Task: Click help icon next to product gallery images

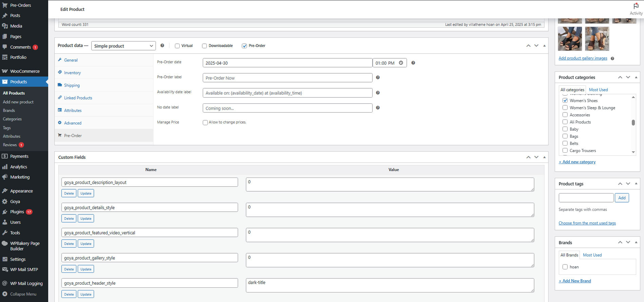Action: pyautogui.click(x=612, y=58)
